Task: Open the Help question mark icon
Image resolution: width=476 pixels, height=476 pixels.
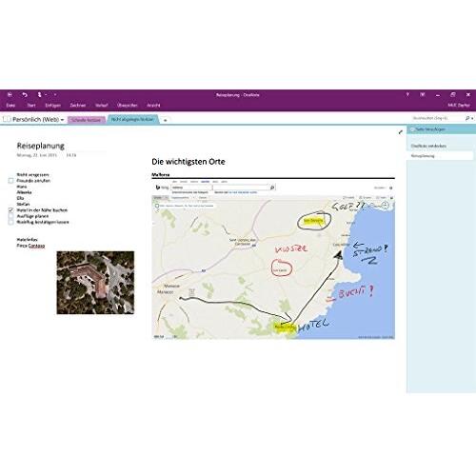Action: [407, 94]
